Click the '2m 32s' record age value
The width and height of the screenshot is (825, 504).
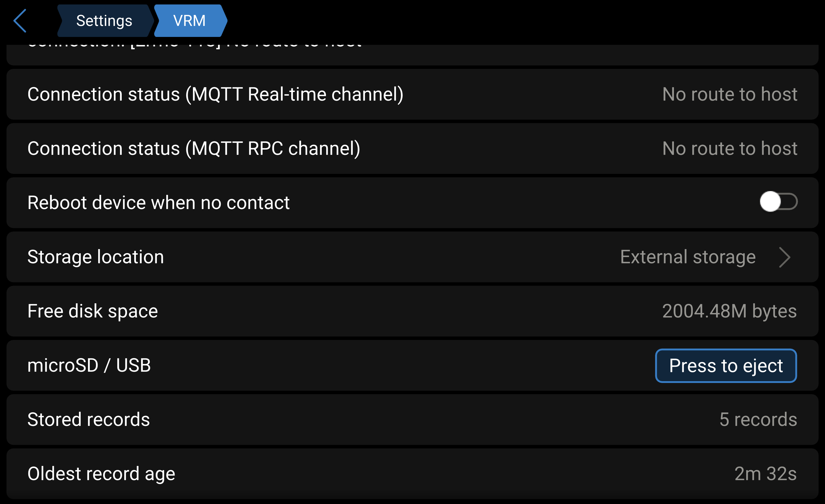tap(765, 474)
